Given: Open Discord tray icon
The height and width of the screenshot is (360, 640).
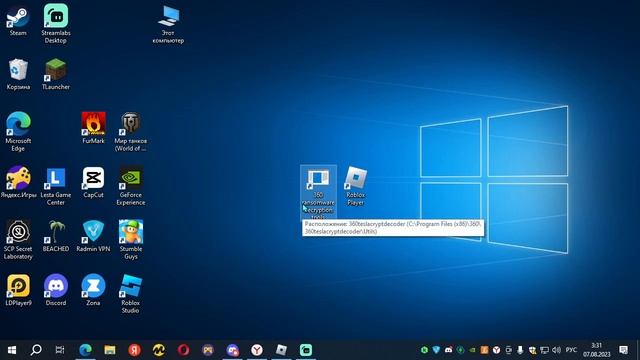Looking at the screenshot, I should point(448,350).
